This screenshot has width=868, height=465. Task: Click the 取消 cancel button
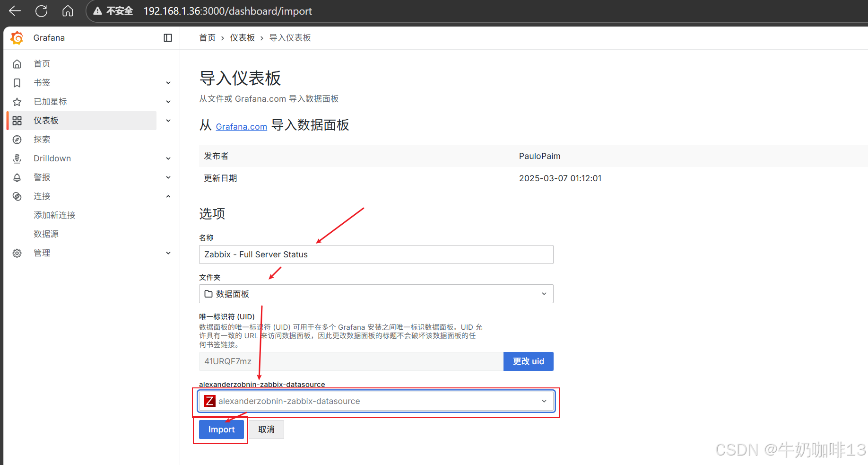coord(266,430)
